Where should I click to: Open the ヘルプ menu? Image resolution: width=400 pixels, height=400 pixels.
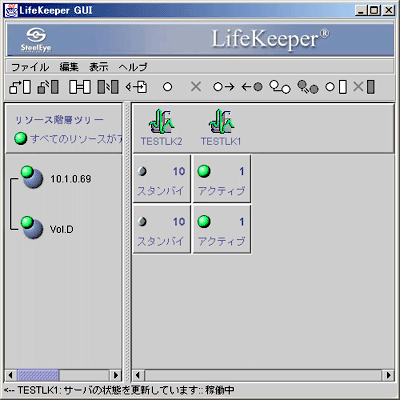pyautogui.click(x=133, y=67)
